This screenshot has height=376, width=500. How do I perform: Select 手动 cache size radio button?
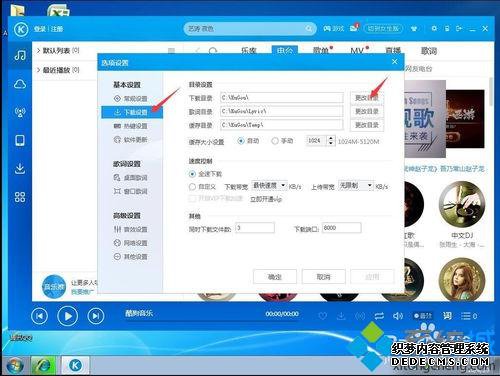(x=275, y=141)
